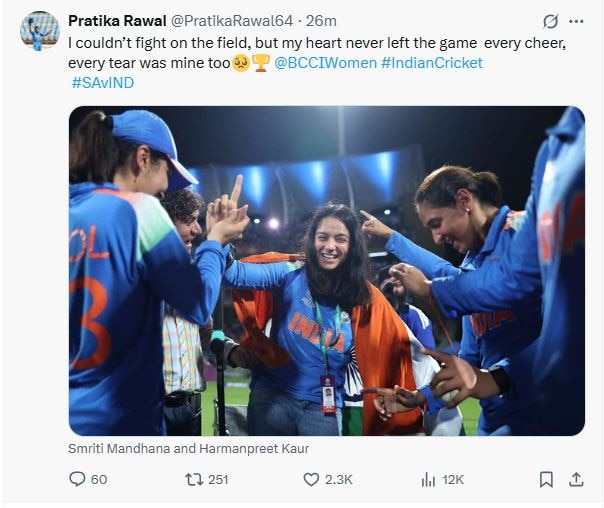Image resolution: width=604 pixels, height=508 pixels.
Task: Click the 251 repost count
Action: point(218,480)
